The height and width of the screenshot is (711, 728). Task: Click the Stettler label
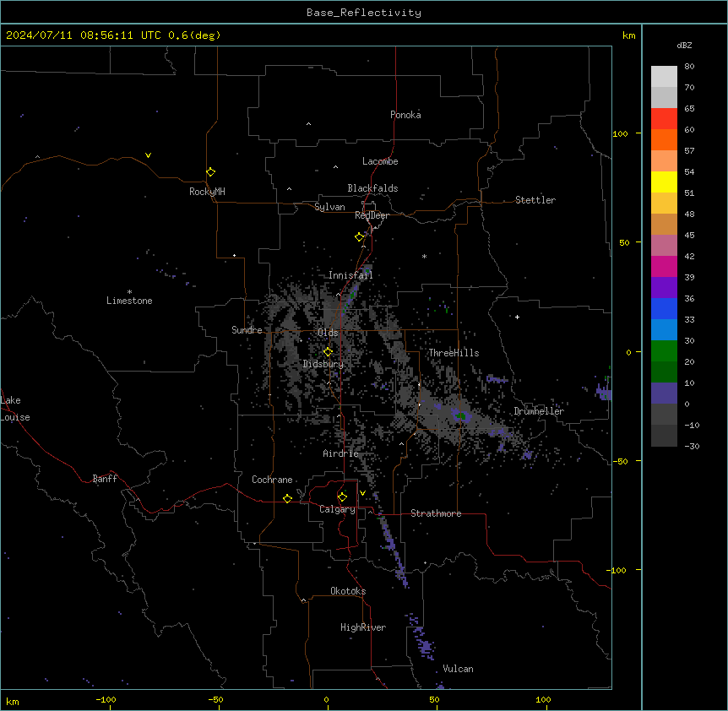535,200
